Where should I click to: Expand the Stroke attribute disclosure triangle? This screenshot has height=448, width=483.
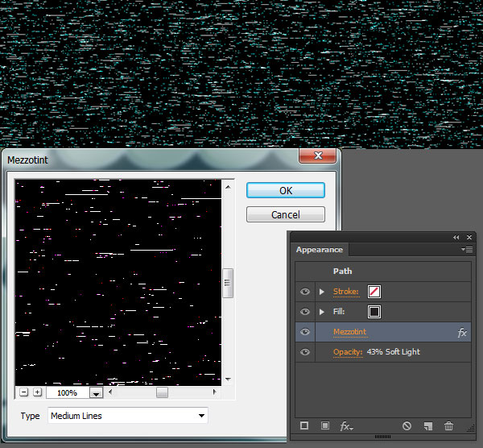[322, 292]
